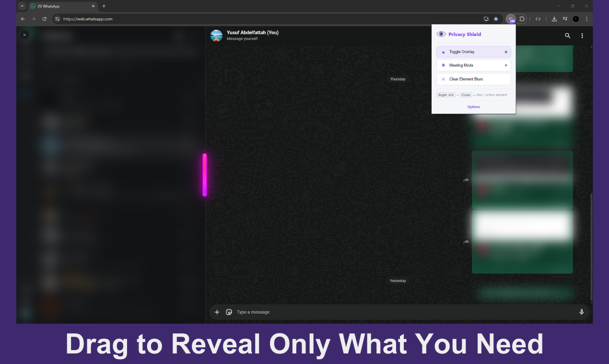Clear Element Blurs in Privacy Shield
609x364 pixels.
coord(474,79)
